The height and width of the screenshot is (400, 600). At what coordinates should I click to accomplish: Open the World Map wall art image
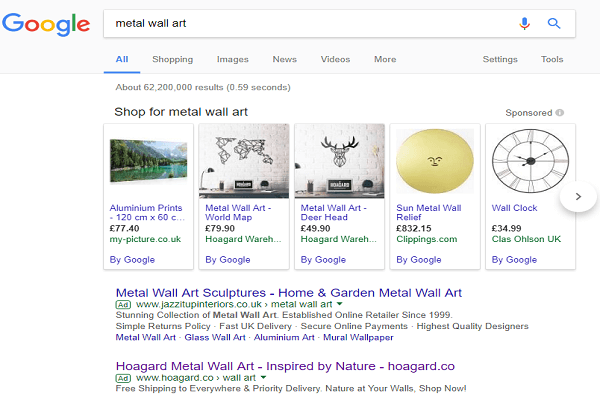244,161
